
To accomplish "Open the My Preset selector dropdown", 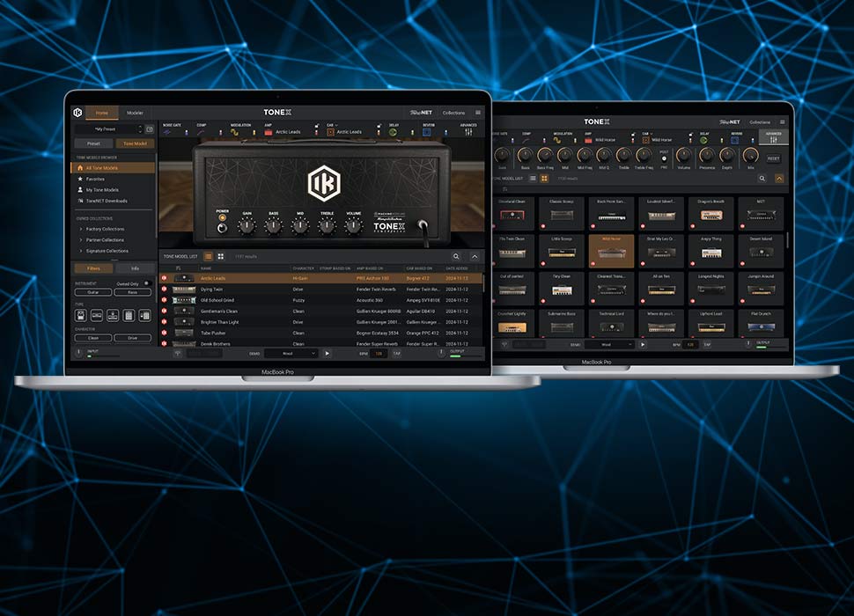I will point(109,129).
